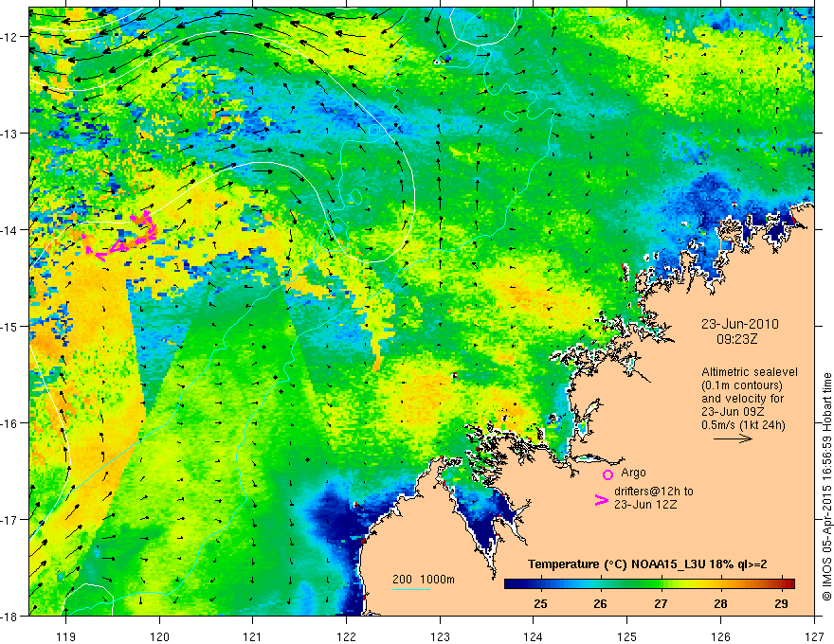The image size is (834, 644).
Task: Click the longitude axis label 123
Action: pyautogui.click(x=440, y=636)
